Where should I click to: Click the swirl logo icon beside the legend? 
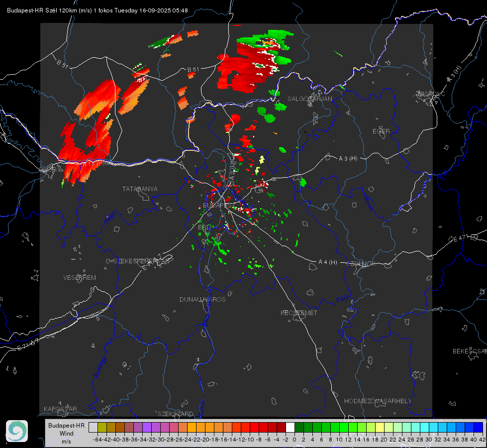click(x=17, y=431)
